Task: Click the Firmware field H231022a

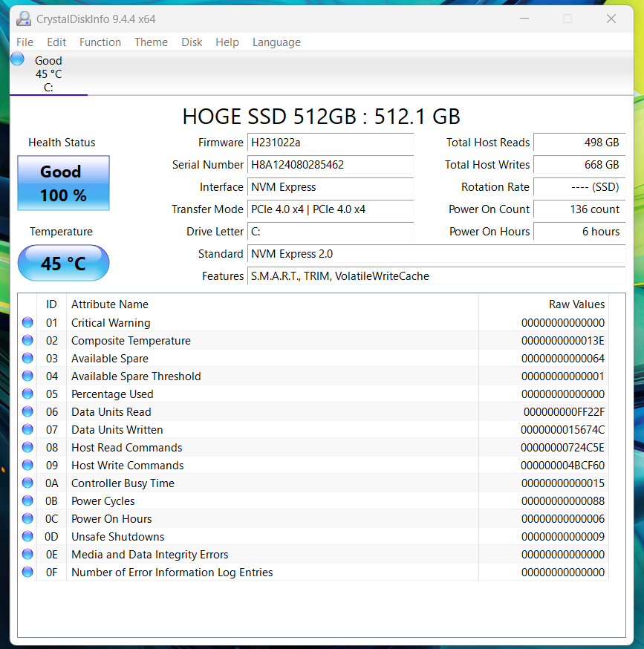Action: coord(331,143)
